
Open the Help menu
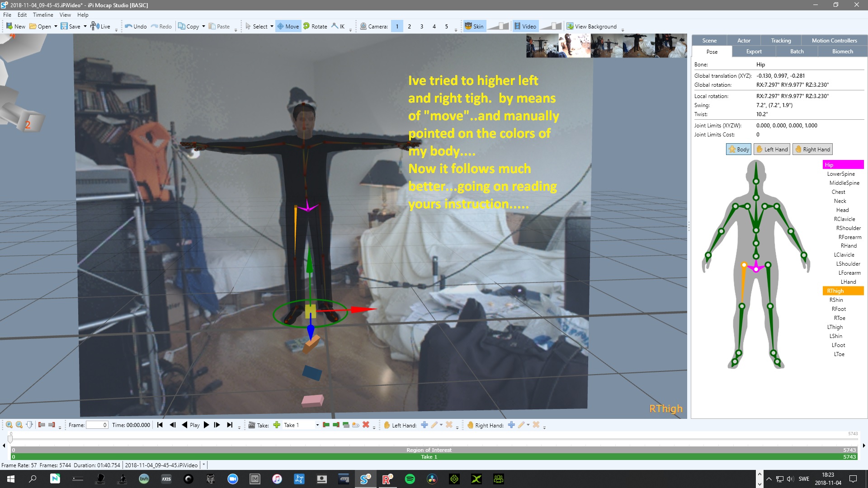tap(83, 15)
